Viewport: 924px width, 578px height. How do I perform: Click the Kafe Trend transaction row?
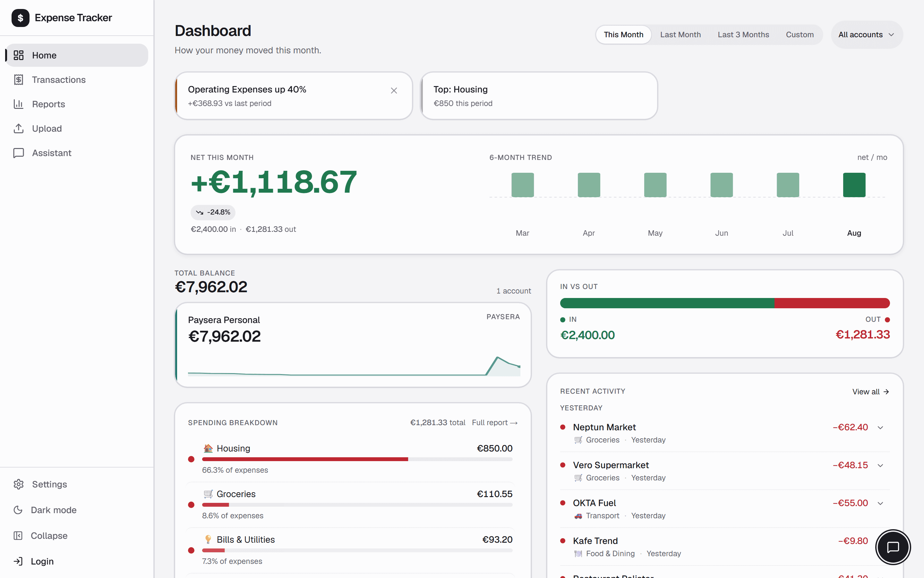[x=725, y=547]
